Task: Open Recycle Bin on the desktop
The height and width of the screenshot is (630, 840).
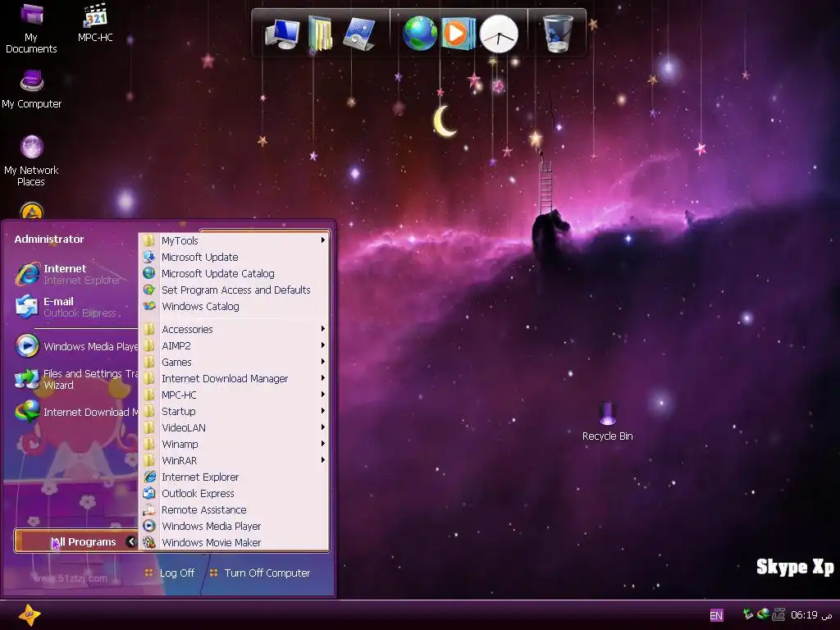Action: tap(608, 422)
